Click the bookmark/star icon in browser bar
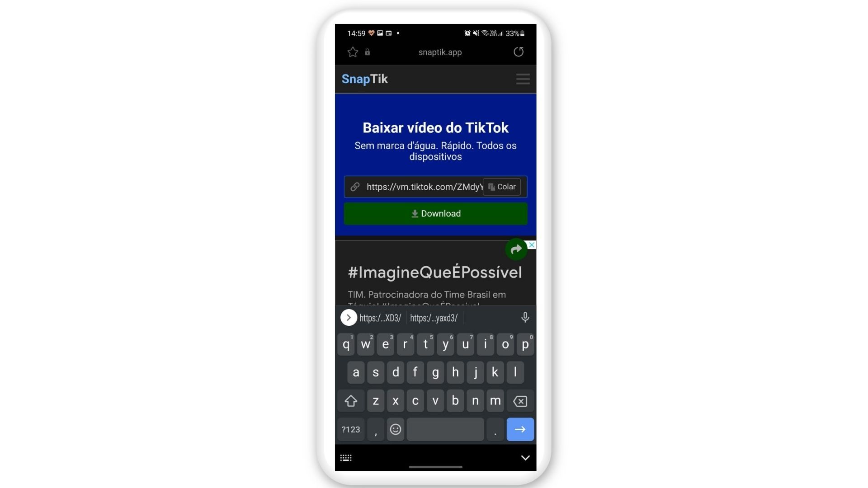The width and height of the screenshot is (868, 488). (x=352, y=52)
